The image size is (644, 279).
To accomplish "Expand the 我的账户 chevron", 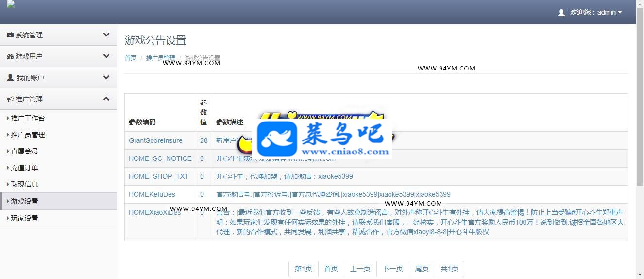I will coord(106,77).
